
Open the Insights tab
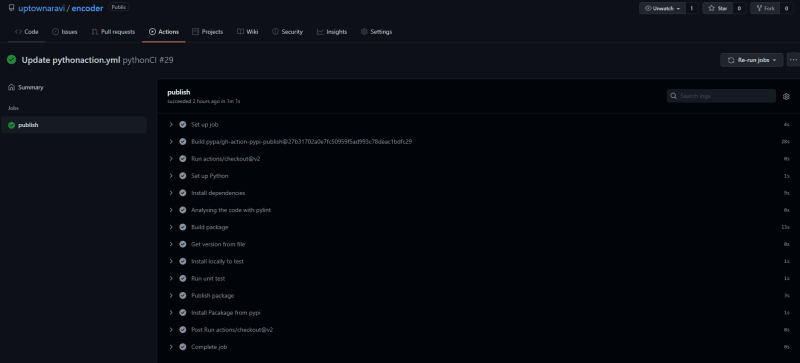point(332,32)
